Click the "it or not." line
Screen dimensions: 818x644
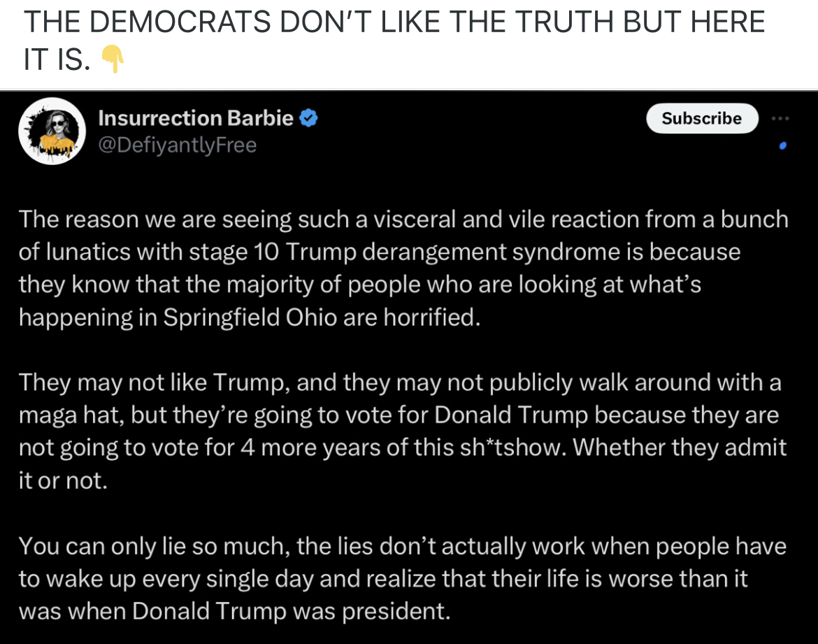(63, 481)
